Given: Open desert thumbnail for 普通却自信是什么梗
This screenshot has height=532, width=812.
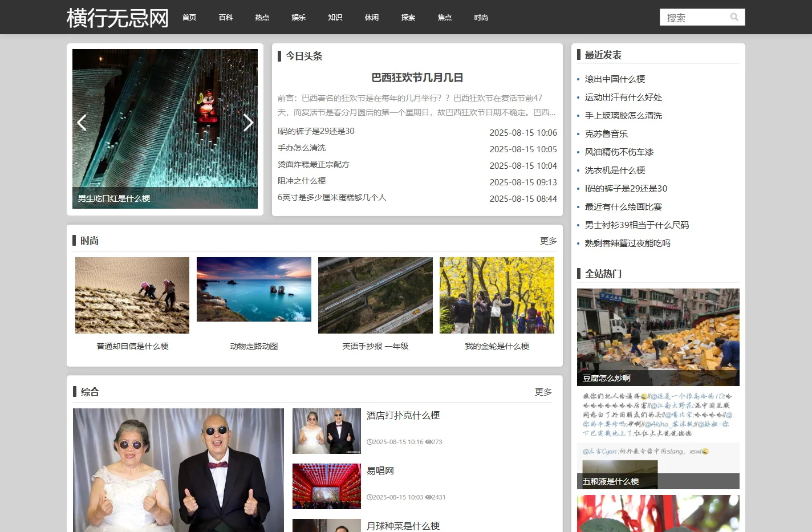Looking at the screenshot, I should [x=132, y=295].
